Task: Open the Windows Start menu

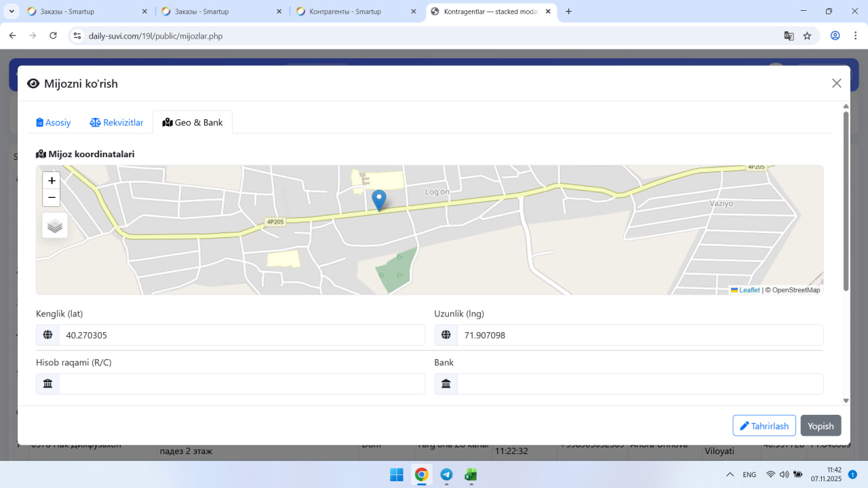Action: (x=397, y=474)
